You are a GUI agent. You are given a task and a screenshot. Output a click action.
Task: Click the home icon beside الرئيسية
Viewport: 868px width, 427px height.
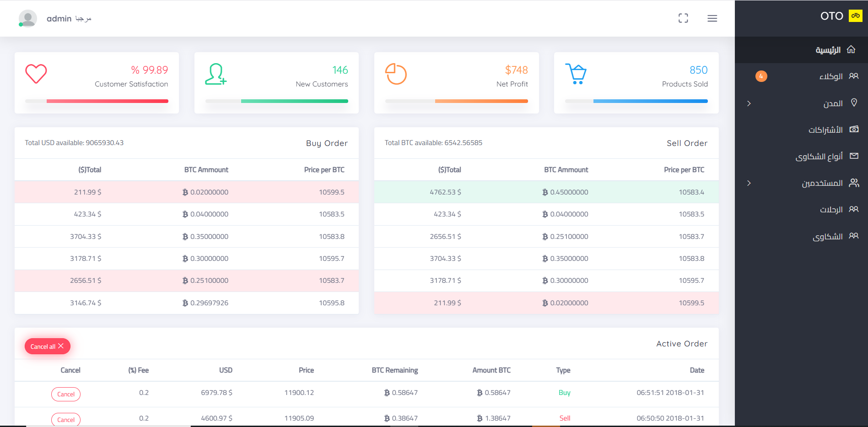tap(851, 49)
